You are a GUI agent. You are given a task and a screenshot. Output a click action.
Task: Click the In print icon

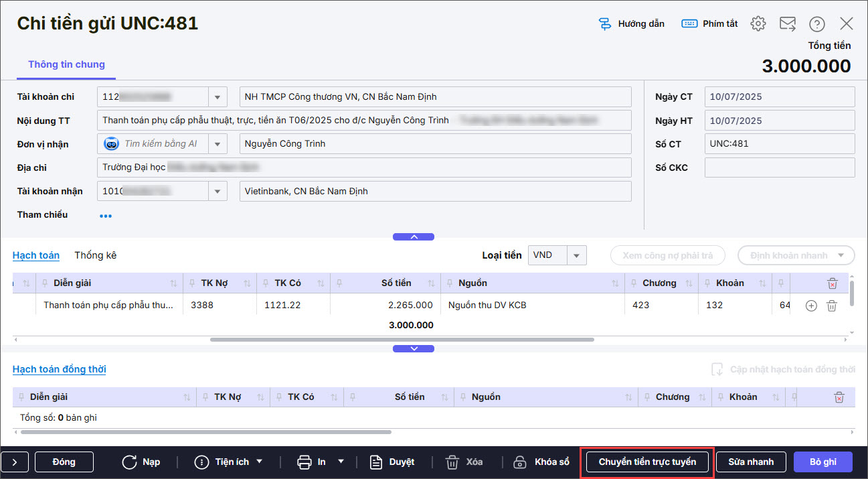(305, 462)
